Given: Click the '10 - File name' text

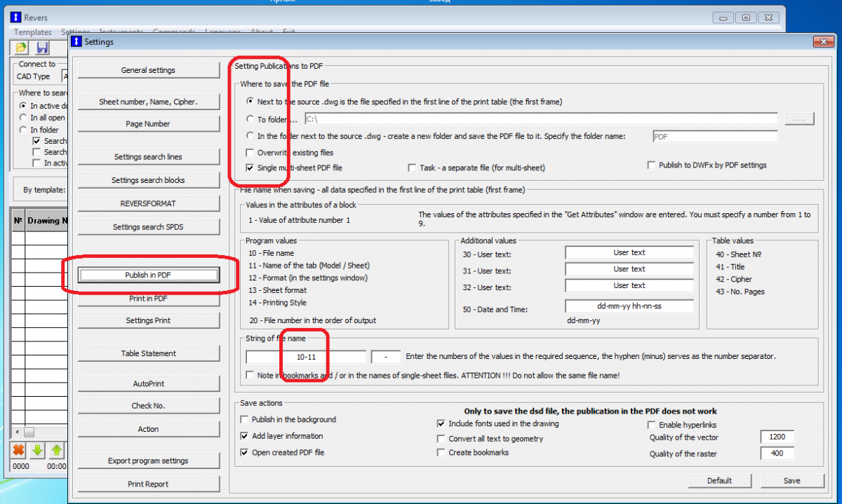Looking at the screenshot, I should pyautogui.click(x=271, y=253).
